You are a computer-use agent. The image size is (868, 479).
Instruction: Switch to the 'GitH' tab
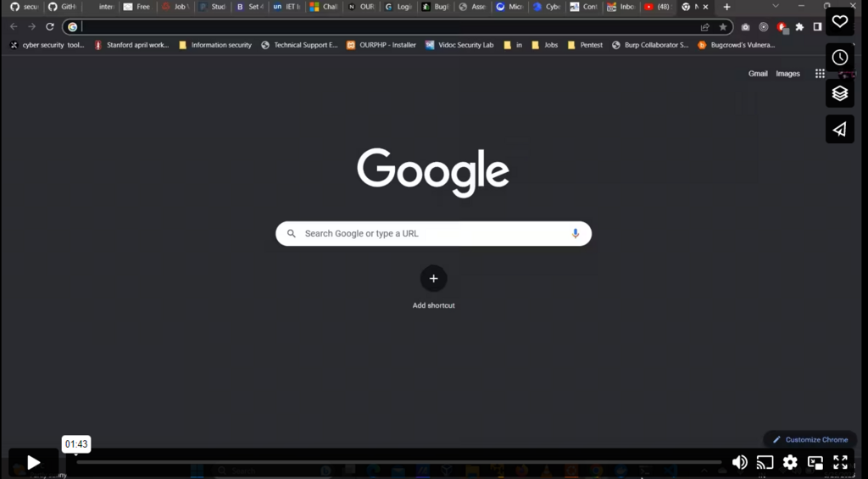click(62, 7)
